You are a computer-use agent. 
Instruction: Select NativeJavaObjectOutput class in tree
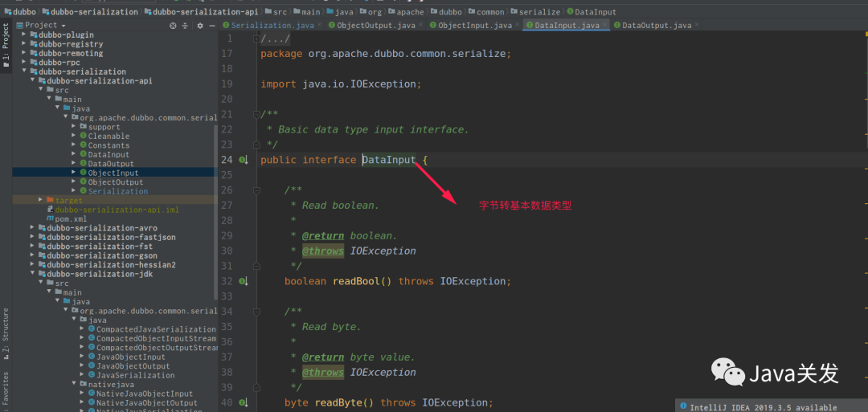coord(142,402)
